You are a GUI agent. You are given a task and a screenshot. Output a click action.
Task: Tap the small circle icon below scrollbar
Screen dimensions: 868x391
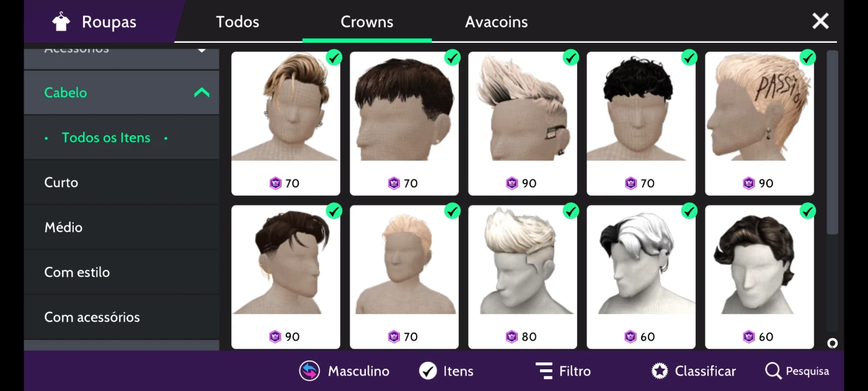(832, 343)
